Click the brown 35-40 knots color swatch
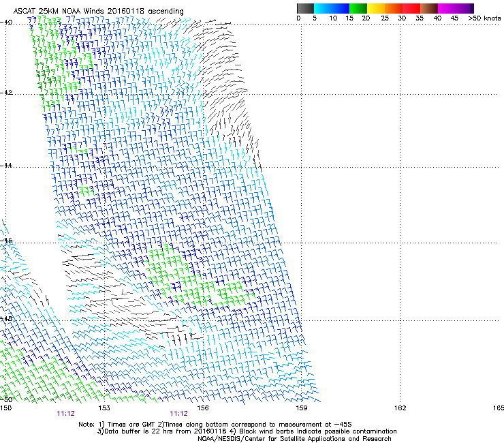Viewport: 504px width, 443px height. (x=429, y=8)
